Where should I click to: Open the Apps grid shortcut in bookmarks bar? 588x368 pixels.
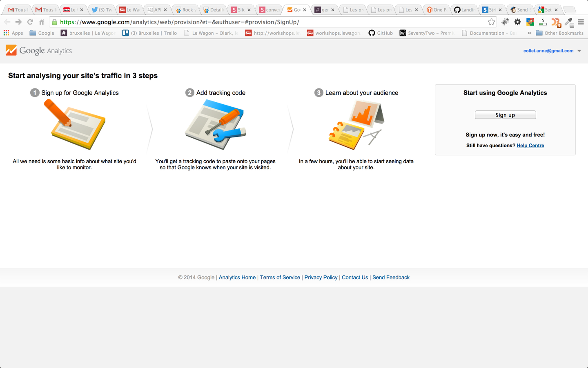click(13, 33)
